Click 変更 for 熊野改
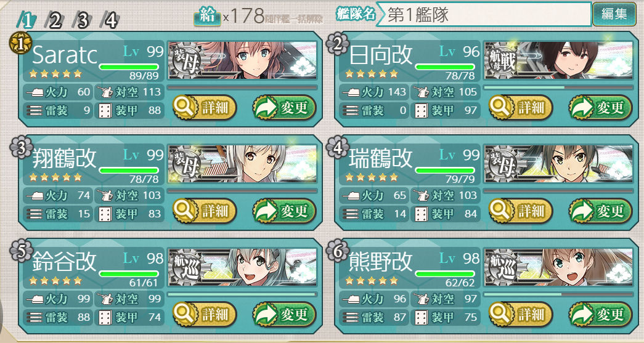Image resolution: width=644 pixels, height=343 pixels. point(600,314)
